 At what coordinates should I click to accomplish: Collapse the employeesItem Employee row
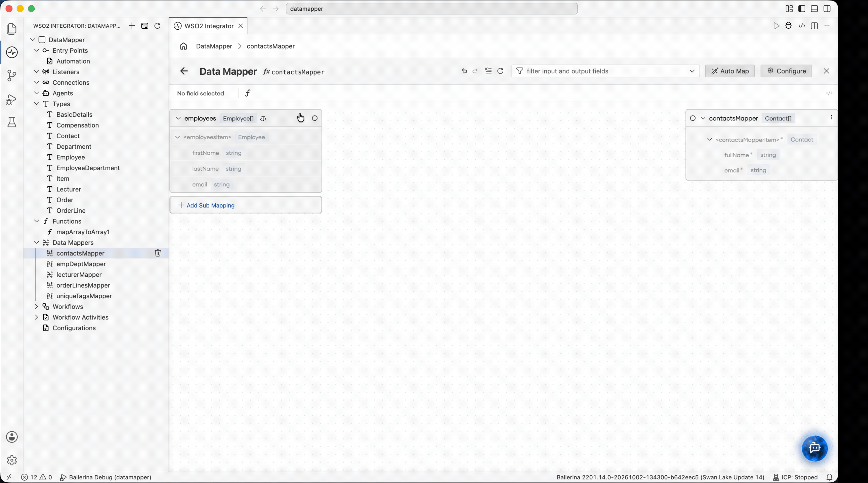pos(178,137)
